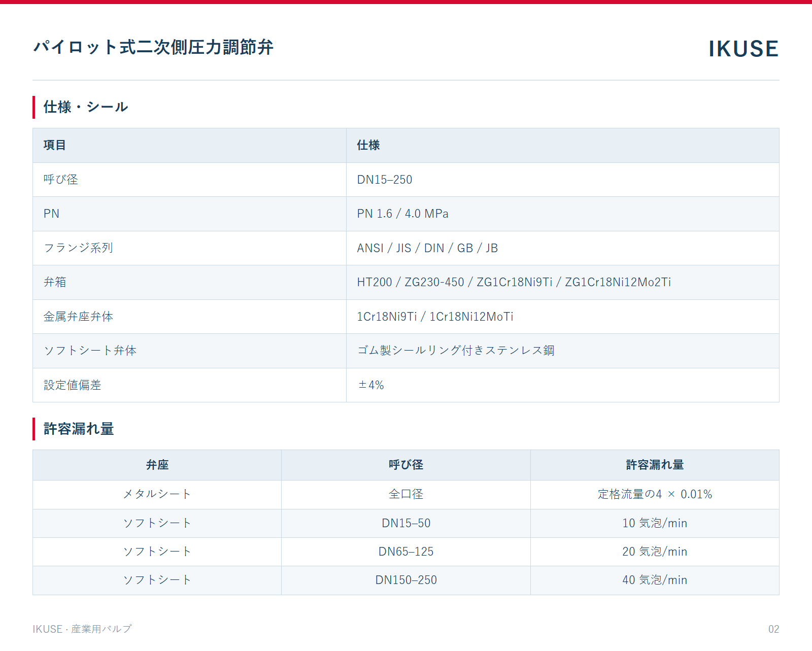Select the メタルシート cell
The image size is (812, 651).
157,494
